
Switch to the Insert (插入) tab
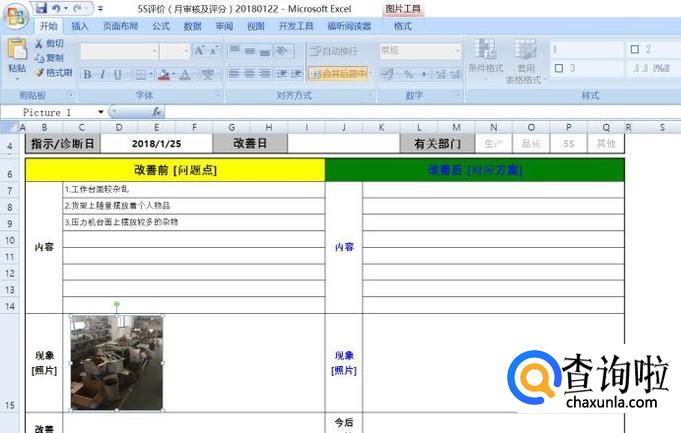point(79,26)
